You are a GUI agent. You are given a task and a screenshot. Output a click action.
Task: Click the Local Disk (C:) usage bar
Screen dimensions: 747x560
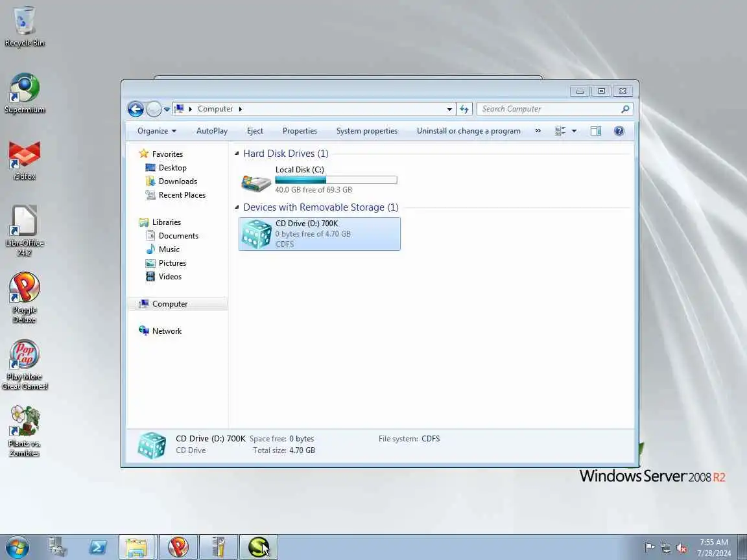(336, 180)
